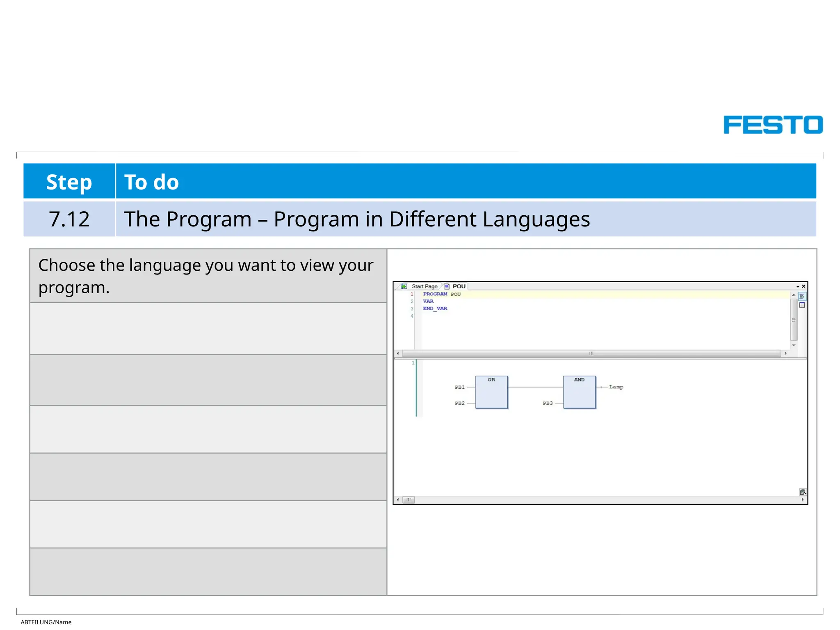Click the declaration pane horizontal scrollbar thumb
Viewport: 840px width, 630px height.
click(x=591, y=353)
